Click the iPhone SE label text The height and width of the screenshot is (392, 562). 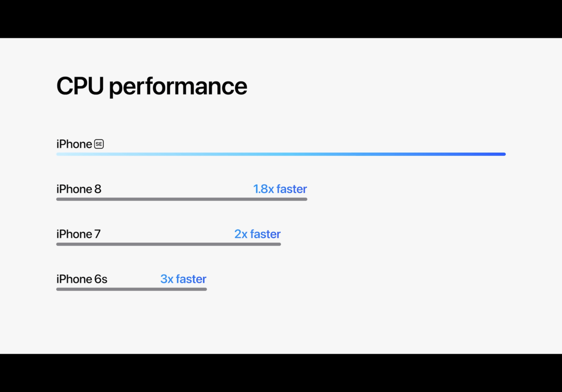(80, 144)
